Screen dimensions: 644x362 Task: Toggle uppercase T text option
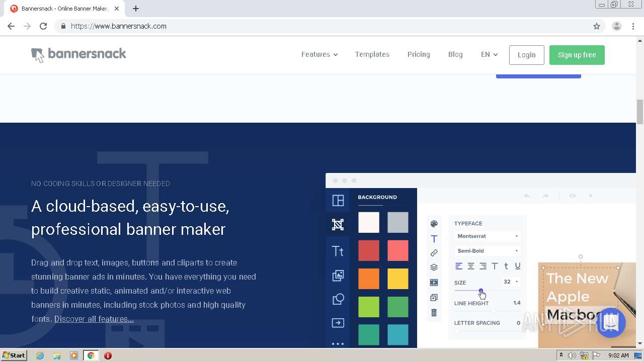(495, 266)
